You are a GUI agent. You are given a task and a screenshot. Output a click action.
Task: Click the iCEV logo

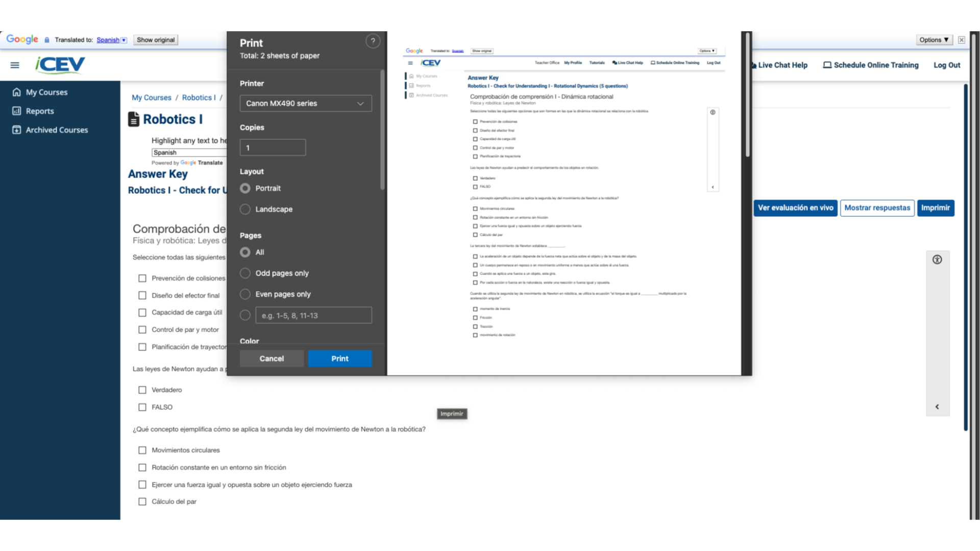coord(60,65)
